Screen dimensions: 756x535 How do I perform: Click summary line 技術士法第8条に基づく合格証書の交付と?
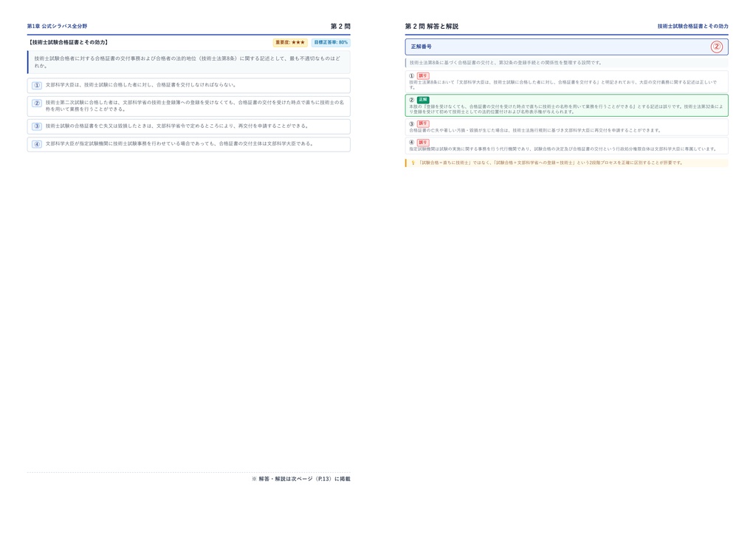(505, 63)
